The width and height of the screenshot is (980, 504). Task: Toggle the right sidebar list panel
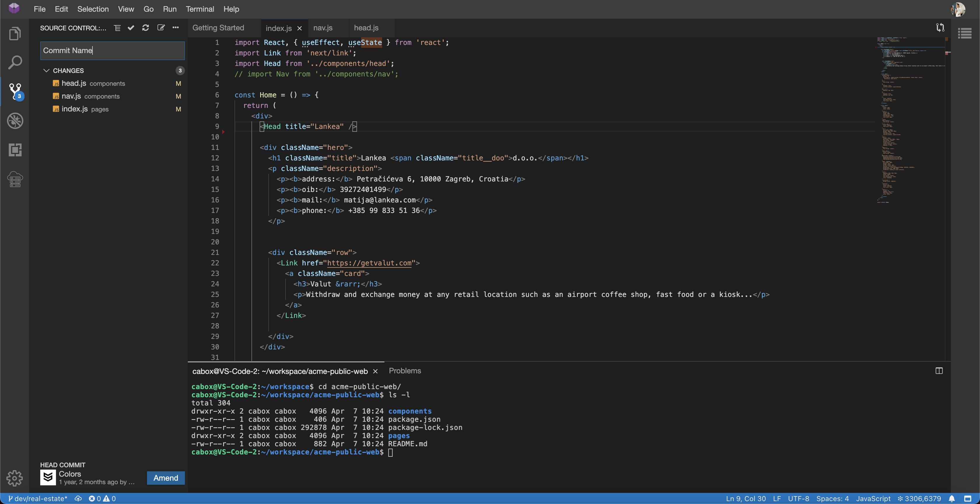[965, 34]
